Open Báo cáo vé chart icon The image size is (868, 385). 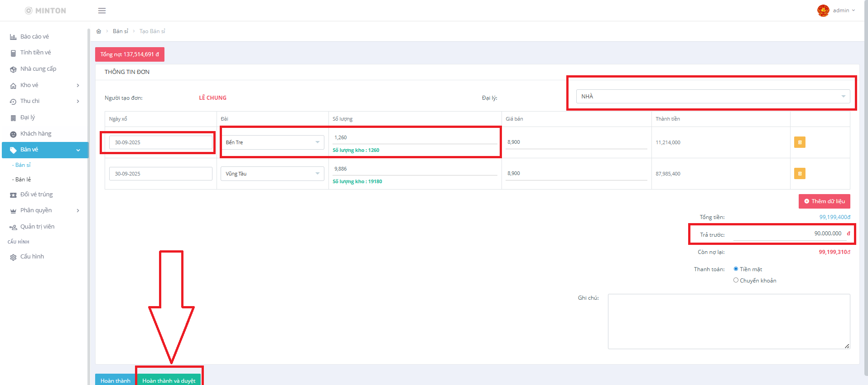click(x=13, y=37)
